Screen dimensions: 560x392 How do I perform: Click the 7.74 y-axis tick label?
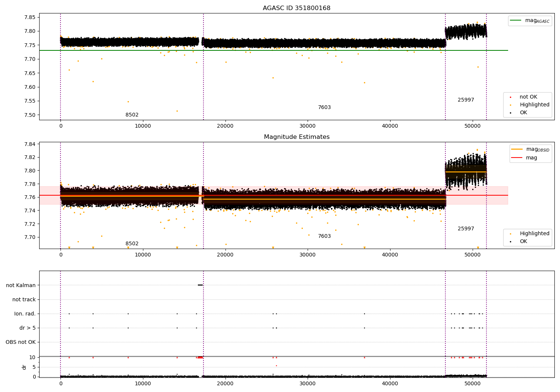click(x=30, y=211)
